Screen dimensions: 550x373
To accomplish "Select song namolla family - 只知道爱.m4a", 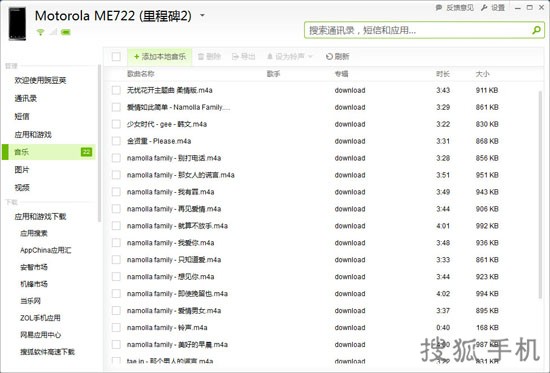I will pyautogui.click(x=174, y=260).
